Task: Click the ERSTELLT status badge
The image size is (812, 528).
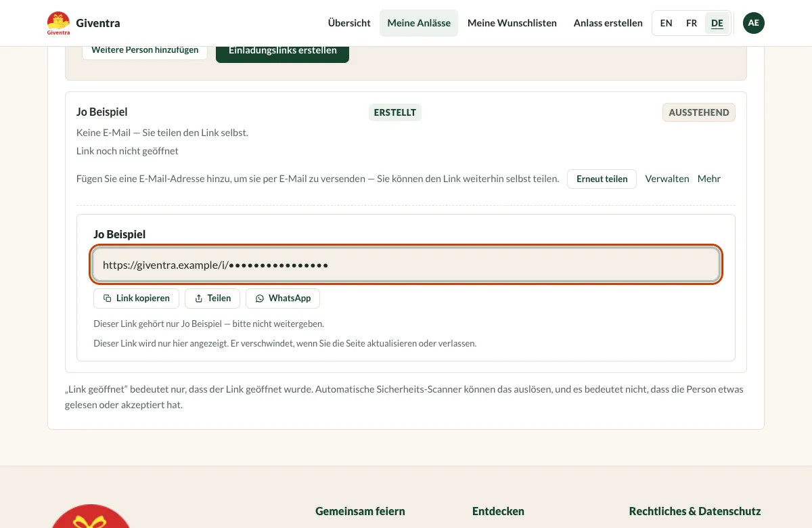Action: [x=395, y=112]
